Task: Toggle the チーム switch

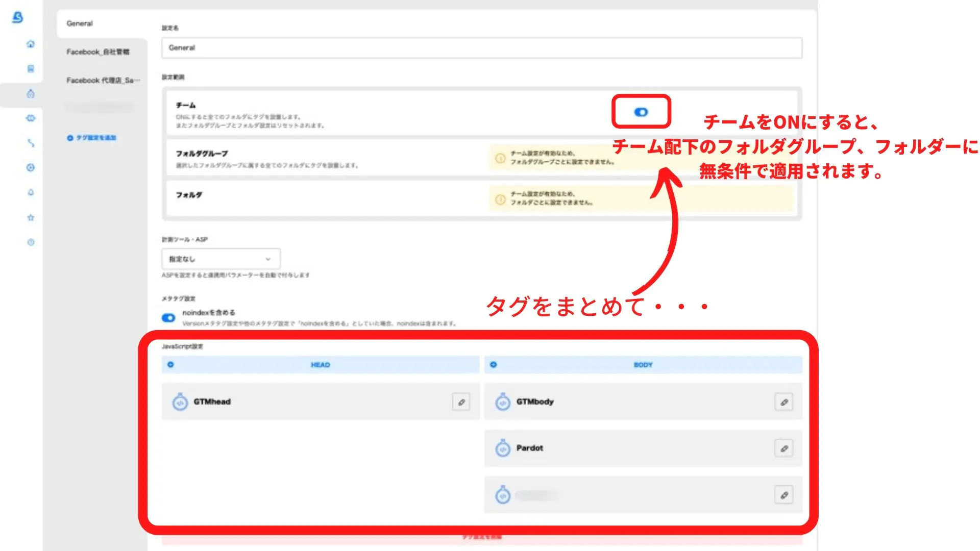Action: point(641,112)
